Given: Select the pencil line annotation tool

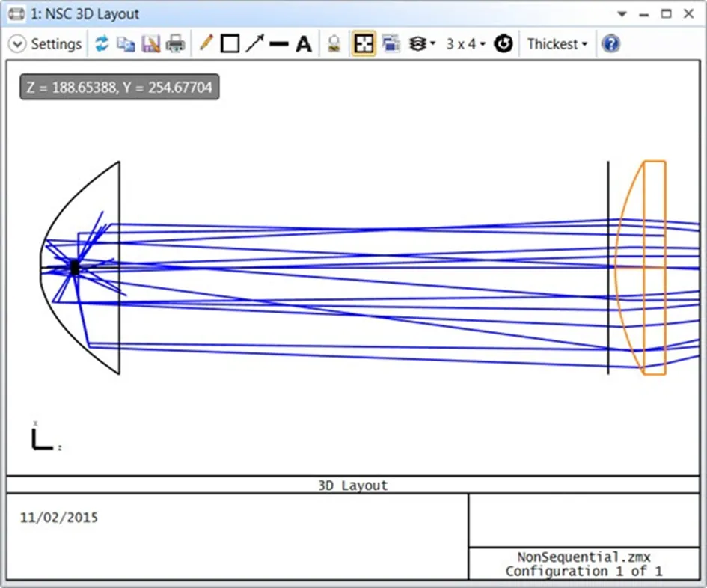Looking at the screenshot, I should [206, 43].
